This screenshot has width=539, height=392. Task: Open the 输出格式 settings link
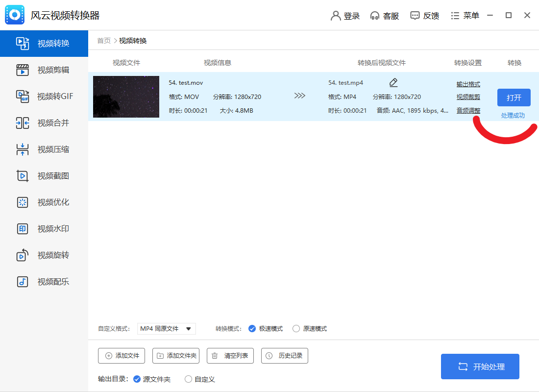click(468, 84)
